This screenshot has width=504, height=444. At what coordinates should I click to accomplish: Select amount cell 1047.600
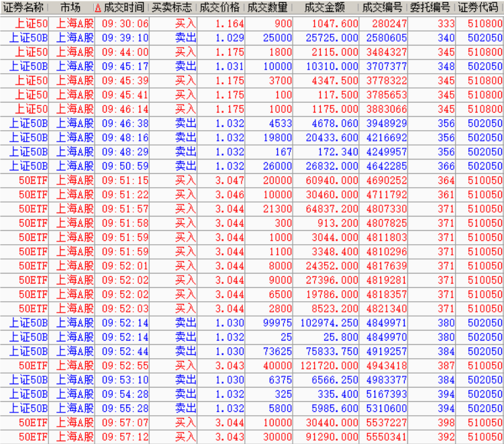(x=335, y=23)
